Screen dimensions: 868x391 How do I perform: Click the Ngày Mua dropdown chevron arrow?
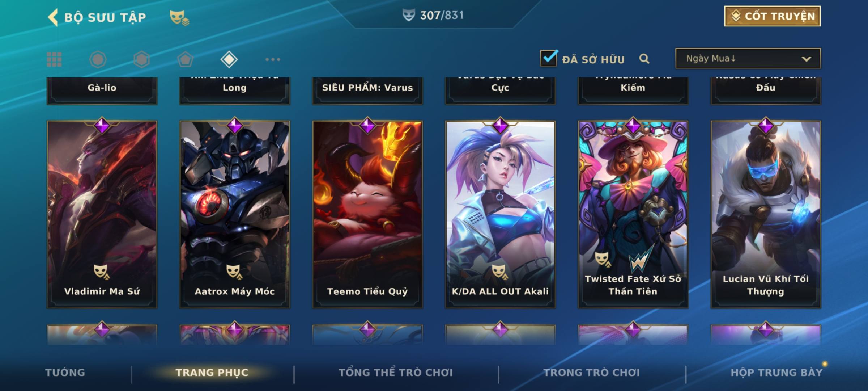[806, 59]
